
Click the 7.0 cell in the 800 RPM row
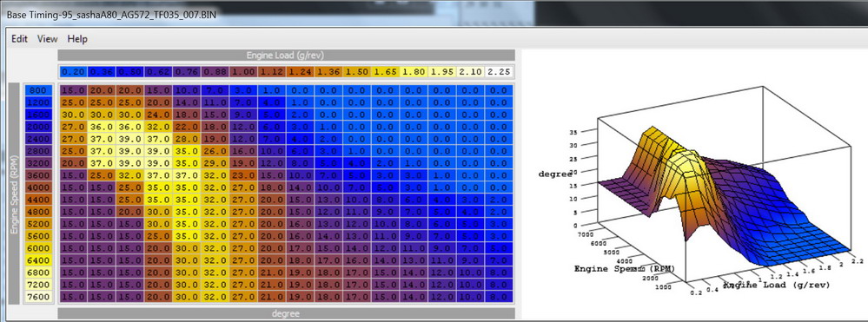[215, 90]
